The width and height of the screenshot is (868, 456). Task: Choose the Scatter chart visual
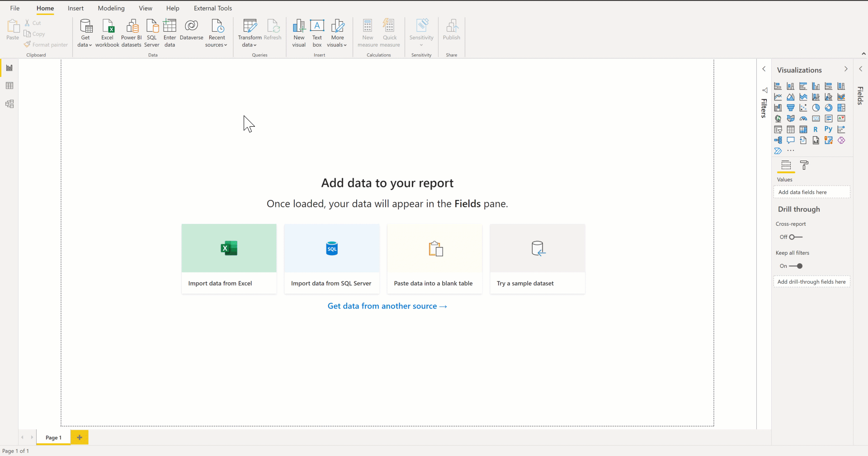pos(803,108)
